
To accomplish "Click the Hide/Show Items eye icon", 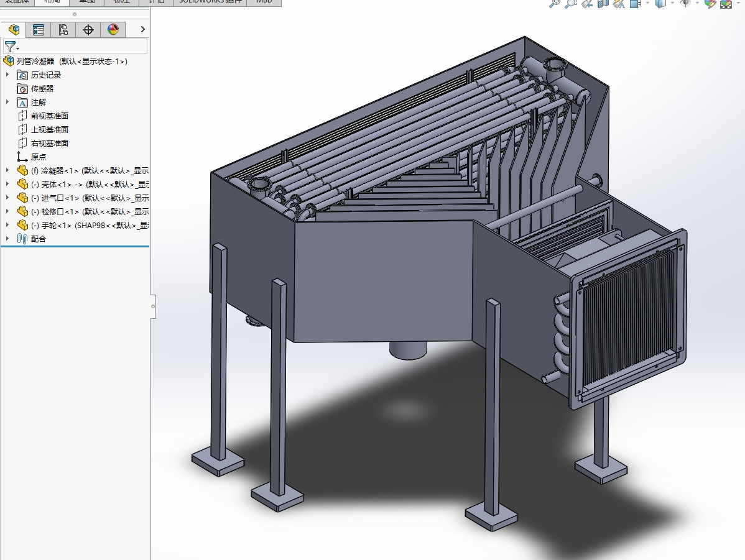I will click(685, 4).
